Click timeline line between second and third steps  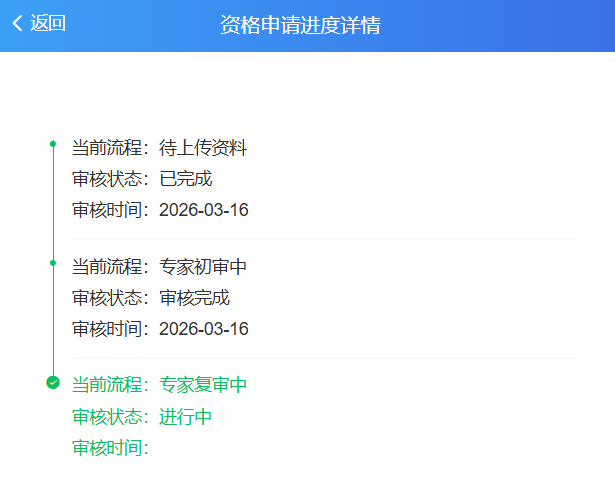(53, 322)
